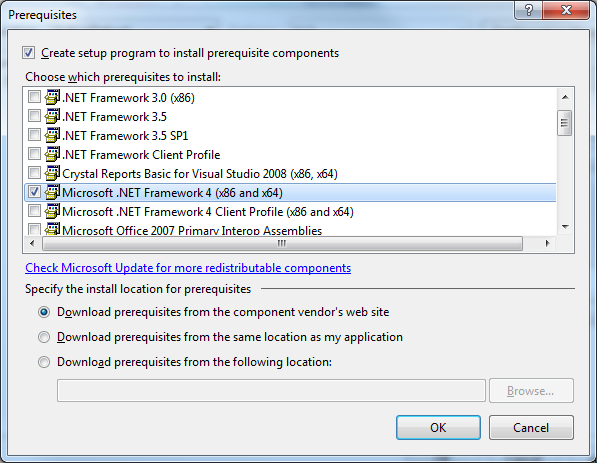Select download from same location as my application

point(44,337)
